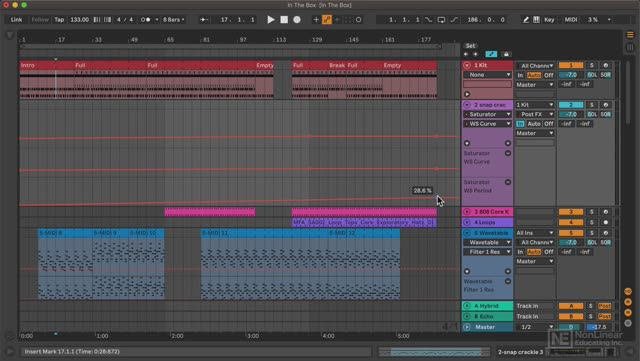Select the first pink 808 Core Kit clip

(210, 212)
